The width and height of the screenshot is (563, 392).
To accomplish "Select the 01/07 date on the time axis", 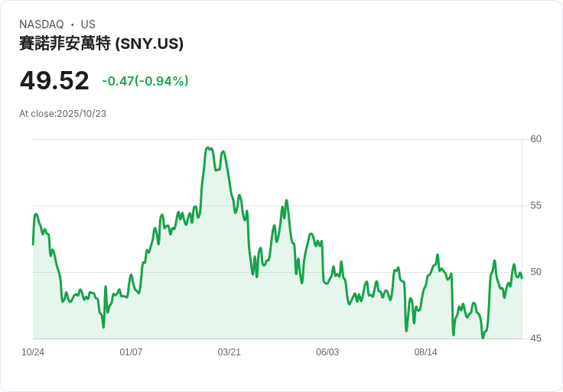I will 131,352.
